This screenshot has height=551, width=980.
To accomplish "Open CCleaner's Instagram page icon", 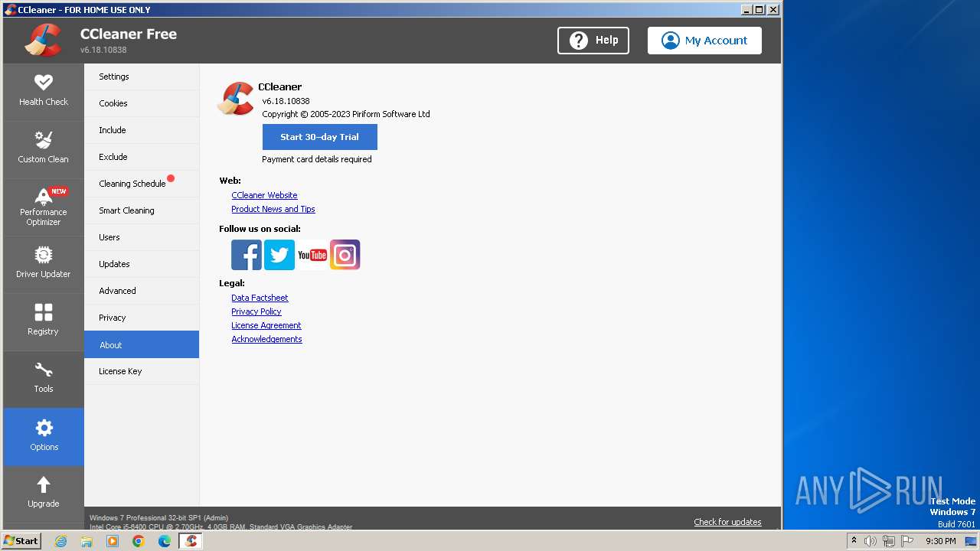I will point(345,255).
